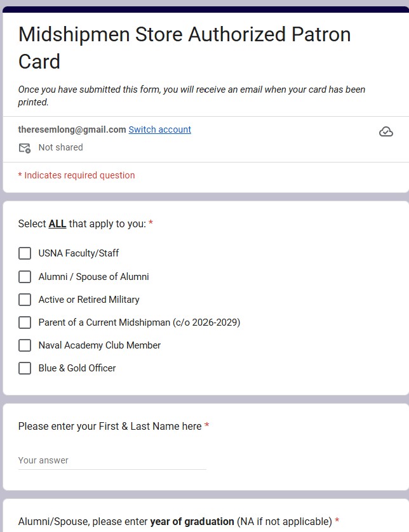409x532 pixels.
Task: Click the Indicates required question notice
Action: [76, 175]
